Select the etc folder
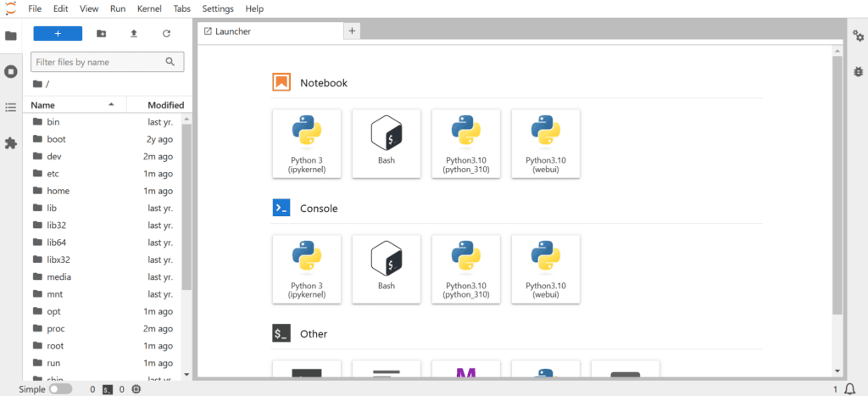This screenshot has width=868, height=396. coord(103,173)
